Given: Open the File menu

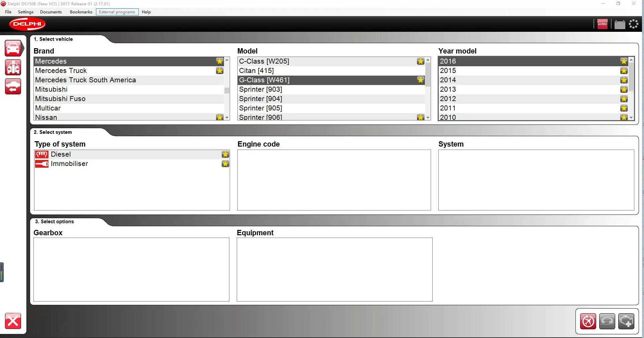Looking at the screenshot, I should tap(8, 12).
